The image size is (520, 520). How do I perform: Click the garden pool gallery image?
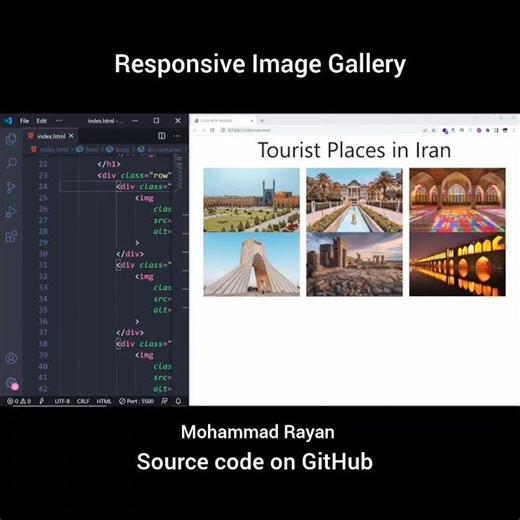354,200
